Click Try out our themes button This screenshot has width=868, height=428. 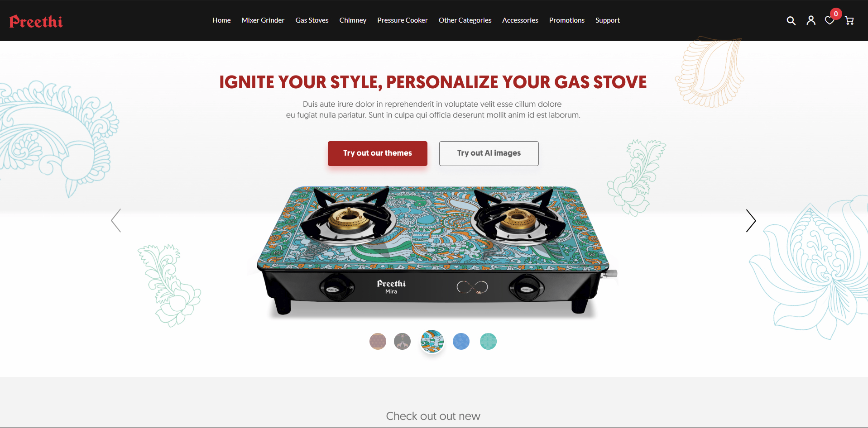click(378, 153)
